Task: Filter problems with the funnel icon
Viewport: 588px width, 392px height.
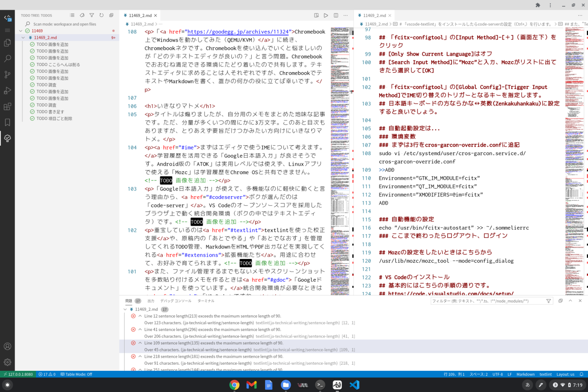Action: 549,301
